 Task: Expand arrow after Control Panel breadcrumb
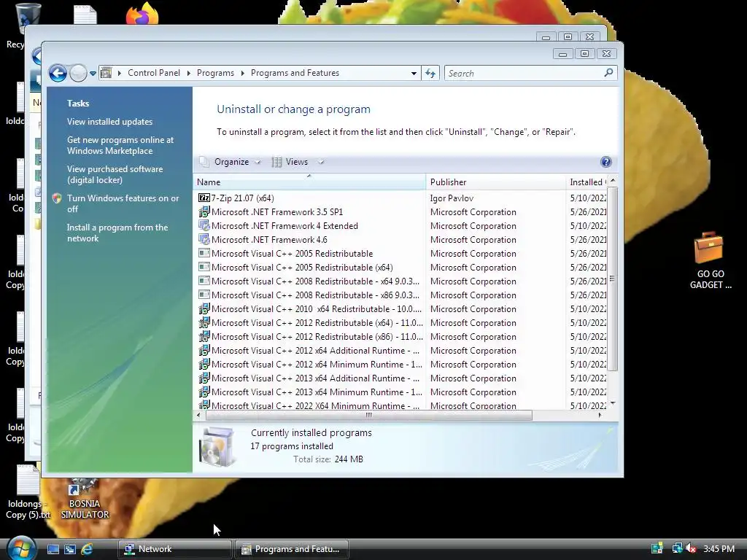(x=189, y=73)
